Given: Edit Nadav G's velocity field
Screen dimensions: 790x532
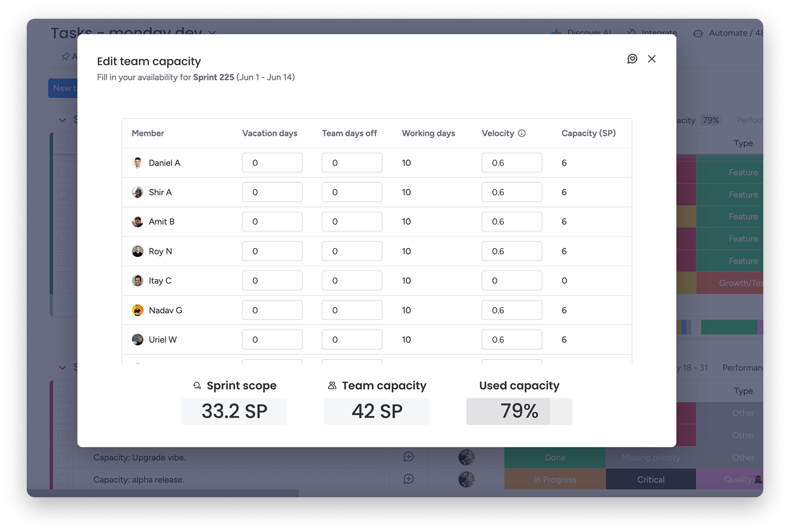Looking at the screenshot, I should pyautogui.click(x=512, y=310).
